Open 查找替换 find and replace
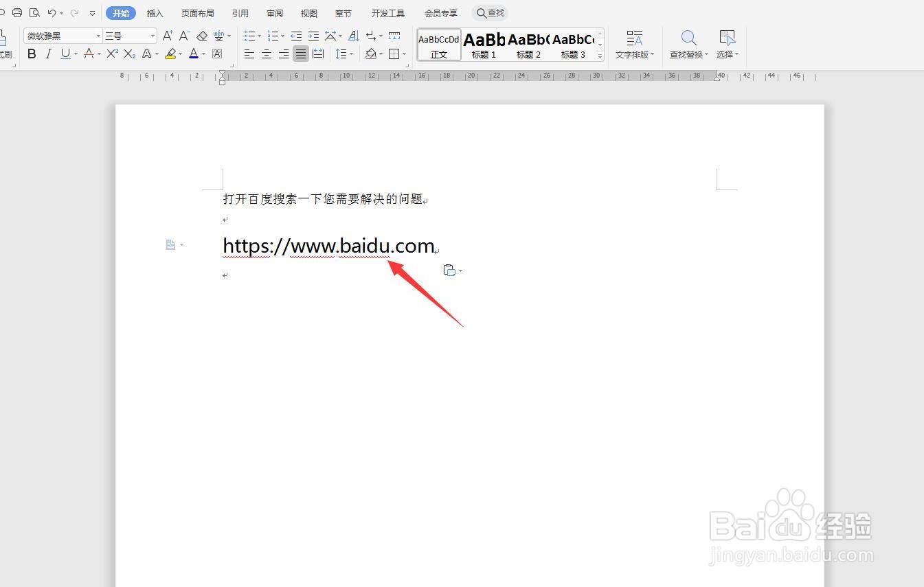This screenshot has height=587, width=924. 689,45
